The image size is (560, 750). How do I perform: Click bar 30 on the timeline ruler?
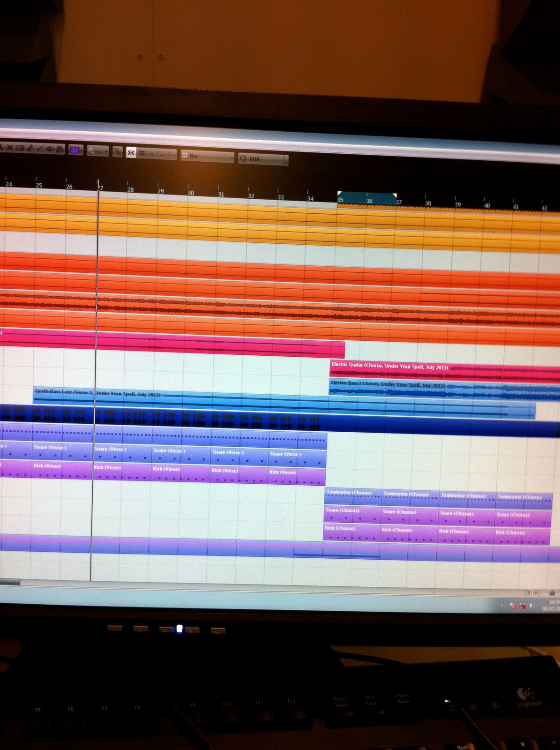pos(191,193)
